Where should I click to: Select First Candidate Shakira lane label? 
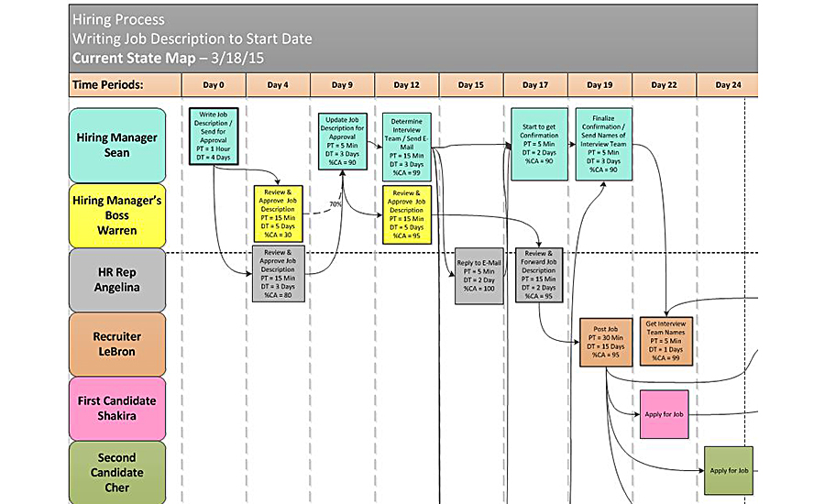[x=117, y=409]
